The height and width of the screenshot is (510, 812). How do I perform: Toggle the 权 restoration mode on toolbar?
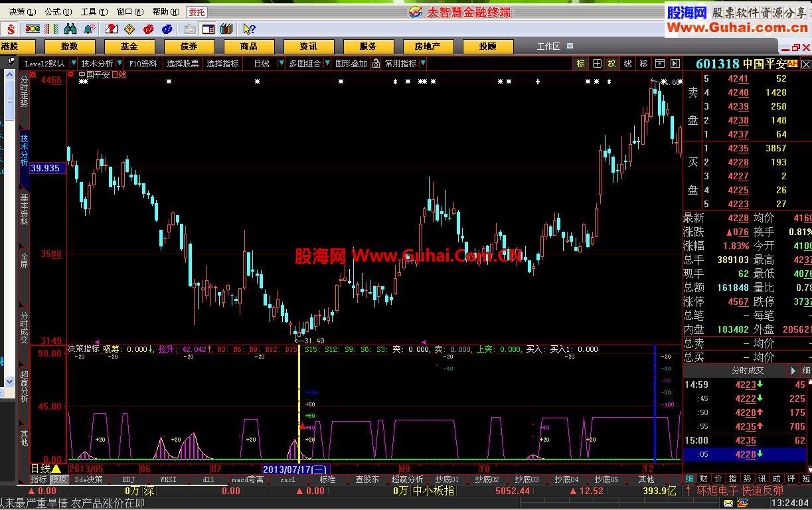coord(612,63)
